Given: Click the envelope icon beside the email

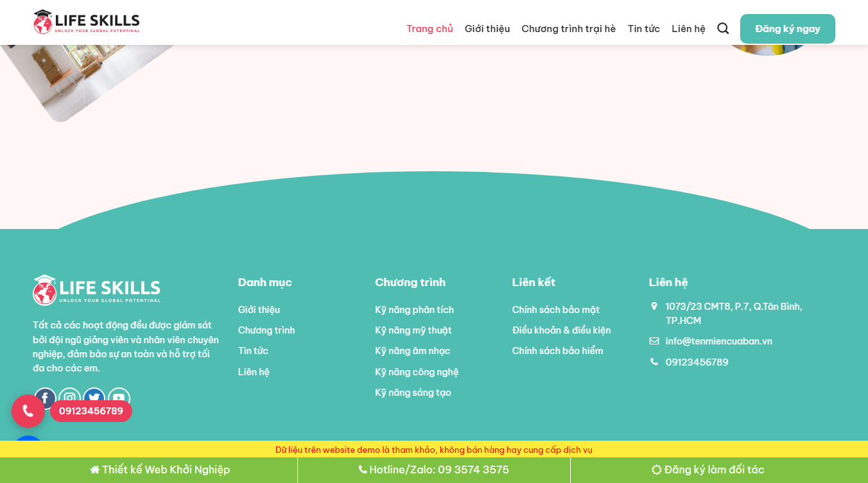Looking at the screenshot, I should (x=654, y=341).
